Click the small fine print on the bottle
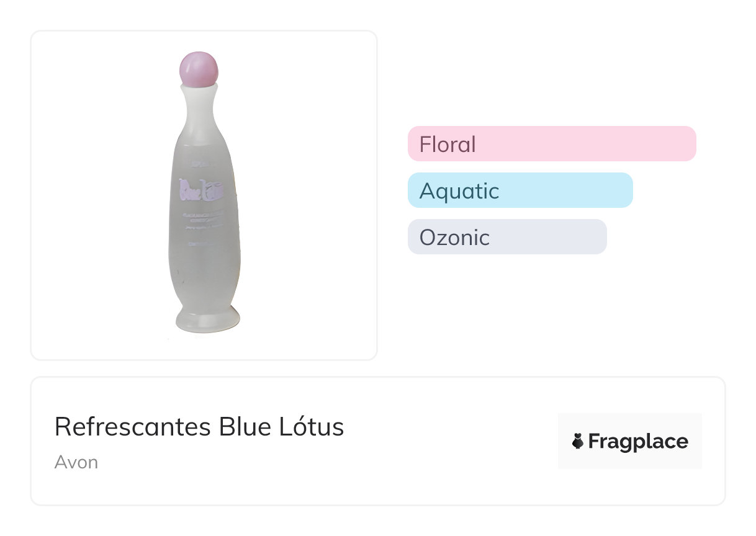 click(205, 219)
